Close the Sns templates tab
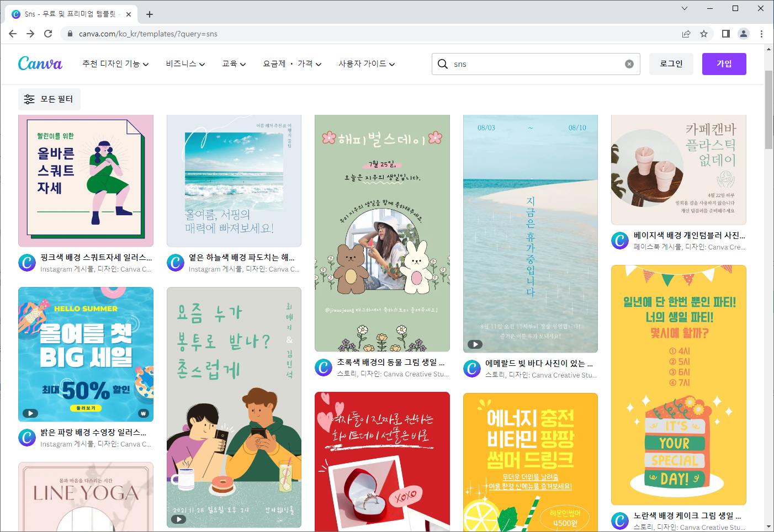Screen dimensions: 774x532 pyautogui.click(x=129, y=14)
